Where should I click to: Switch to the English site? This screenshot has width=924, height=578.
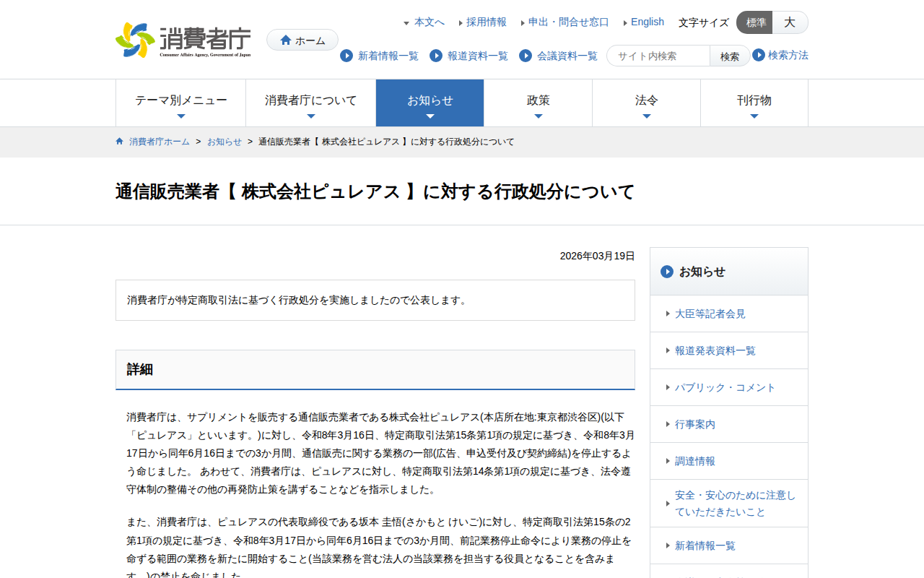click(x=648, y=22)
